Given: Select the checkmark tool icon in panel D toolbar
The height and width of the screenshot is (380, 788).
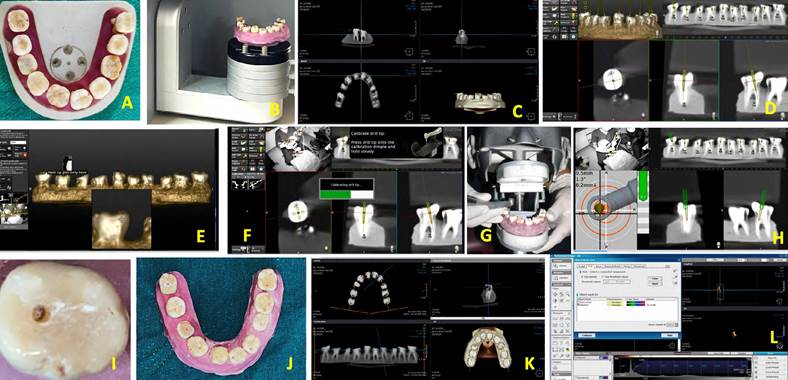Looking at the screenshot, I should [555, 9].
